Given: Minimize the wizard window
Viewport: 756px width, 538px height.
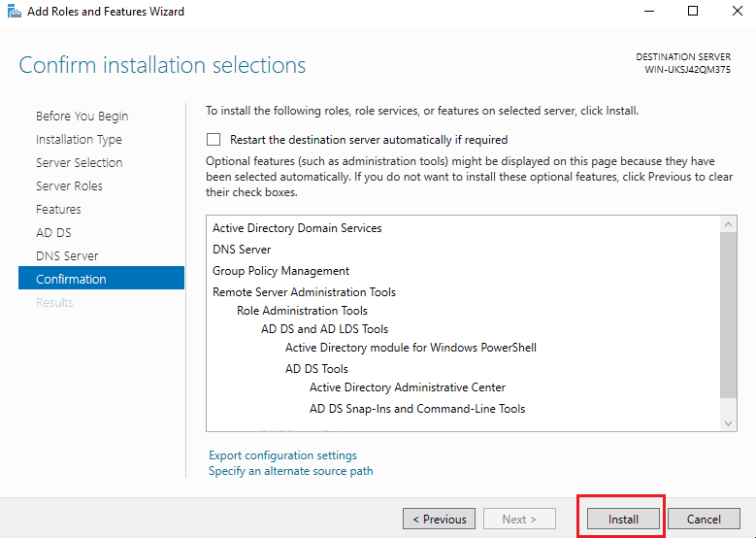Looking at the screenshot, I should [649, 11].
